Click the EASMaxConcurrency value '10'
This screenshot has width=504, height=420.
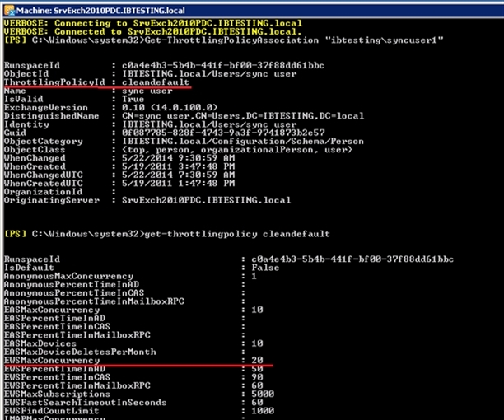tap(257, 310)
